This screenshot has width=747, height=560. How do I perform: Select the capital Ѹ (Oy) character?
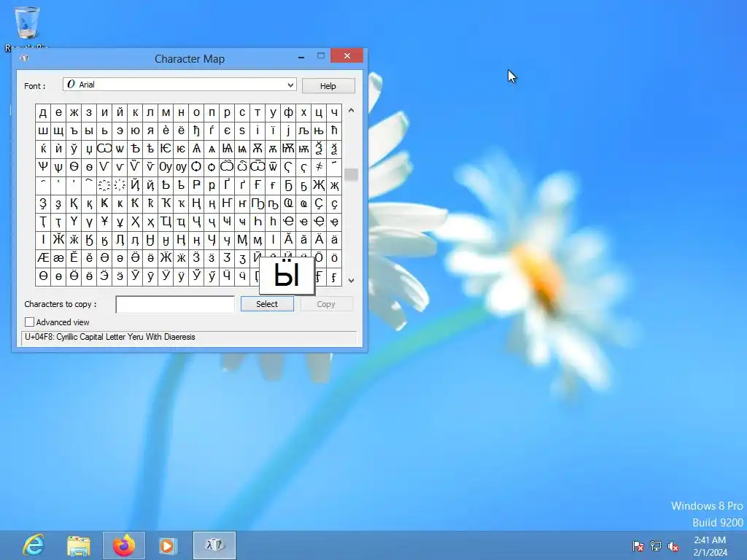166,167
